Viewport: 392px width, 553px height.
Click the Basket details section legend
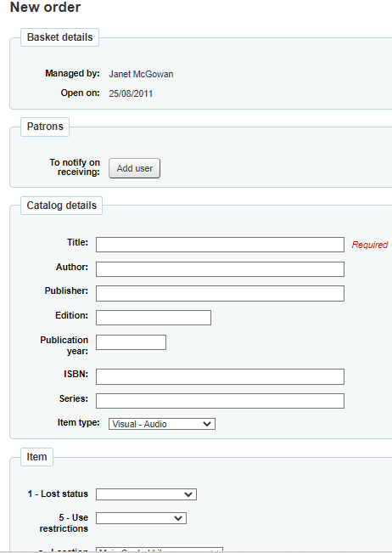click(x=59, y=37)
